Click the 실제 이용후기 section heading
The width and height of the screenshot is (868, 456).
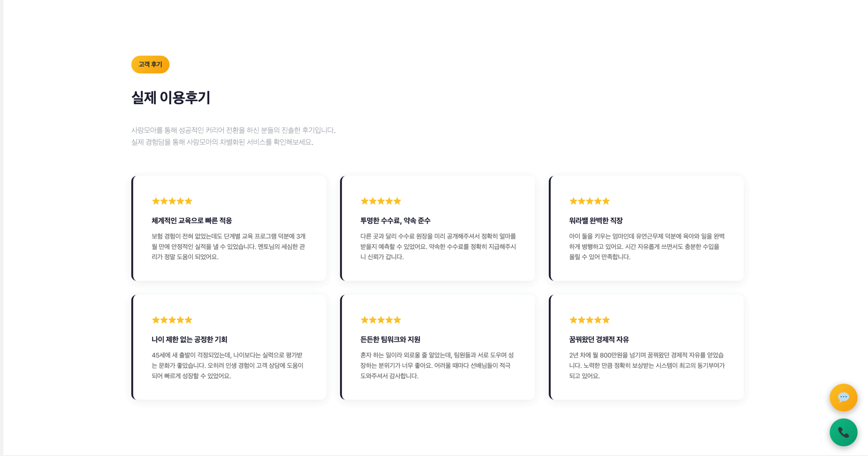pos(171,98)
